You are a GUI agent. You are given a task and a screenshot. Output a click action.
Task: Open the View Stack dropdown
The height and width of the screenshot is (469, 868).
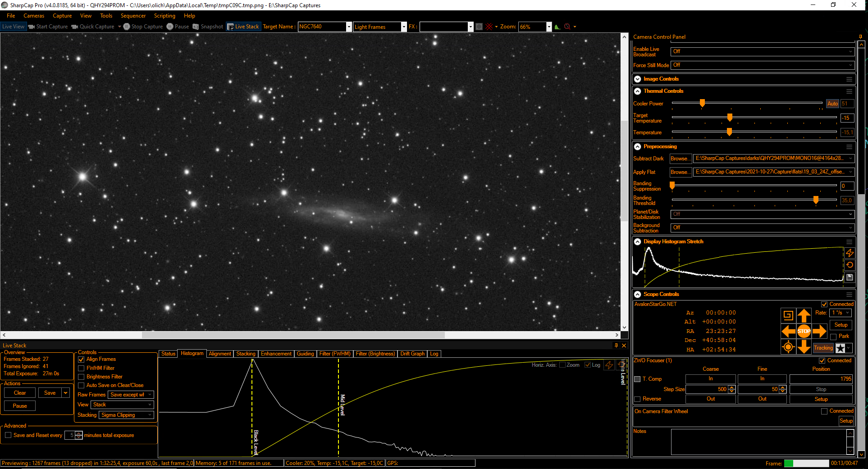point(122,405)
